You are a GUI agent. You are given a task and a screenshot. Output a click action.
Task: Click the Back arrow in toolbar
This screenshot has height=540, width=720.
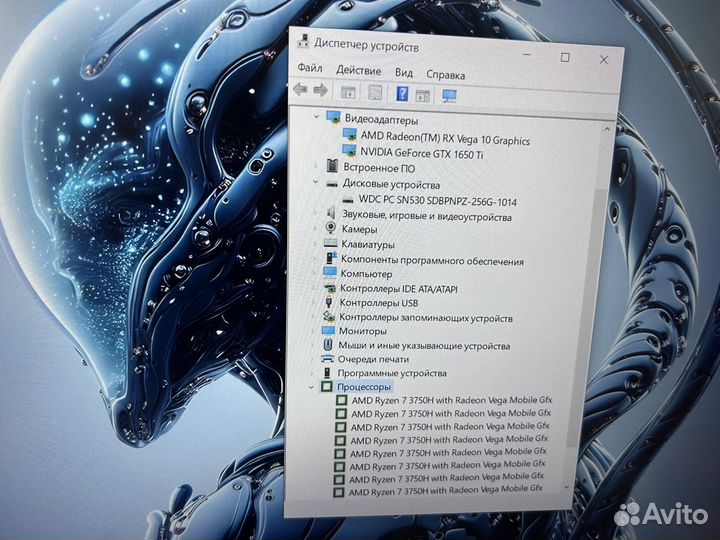(300, 89)
